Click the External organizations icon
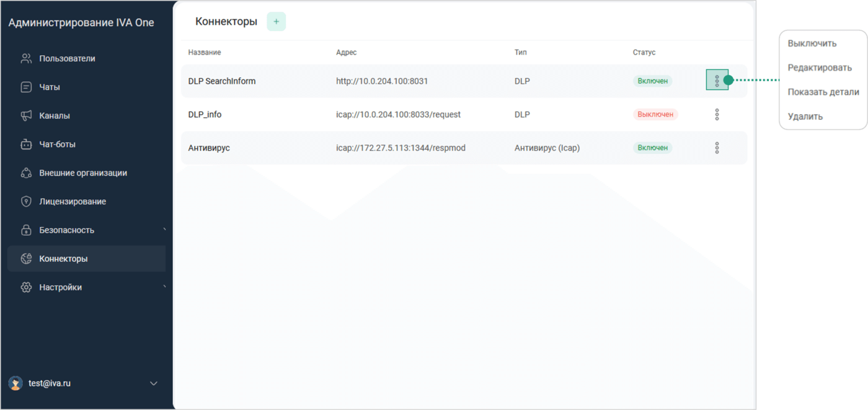The image size is (868, 410). click(x=26, y=173)
